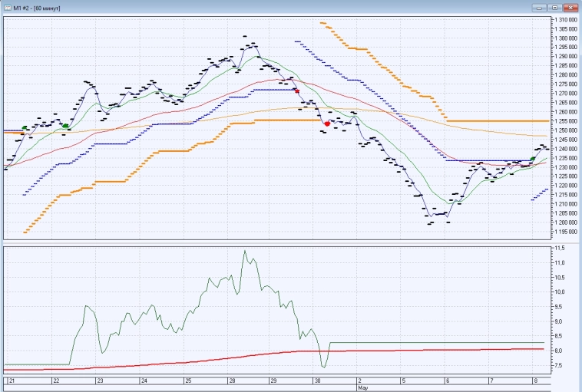
Task: Click the divider between price and indicator panes
Action: pos(276,243)
